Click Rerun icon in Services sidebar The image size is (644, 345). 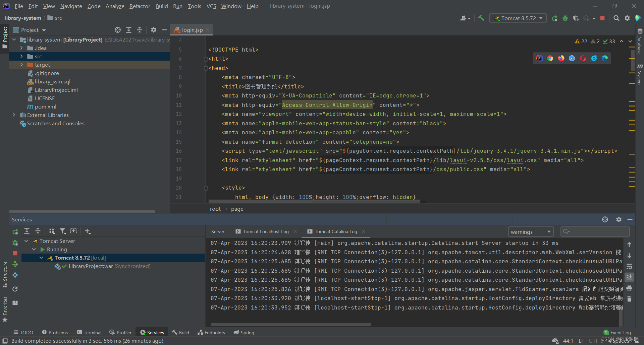15,231
